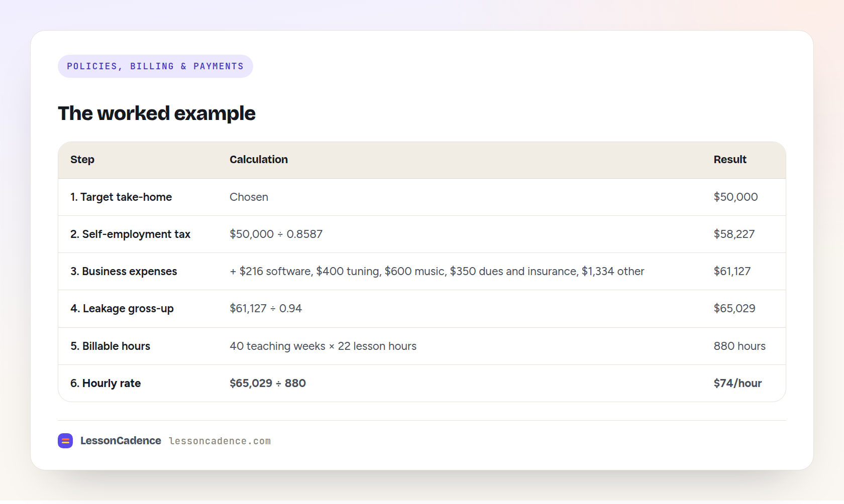Viewport: 844px width, 504px height.
Task: Click the Calculation column header
Action: pos(259,160)
